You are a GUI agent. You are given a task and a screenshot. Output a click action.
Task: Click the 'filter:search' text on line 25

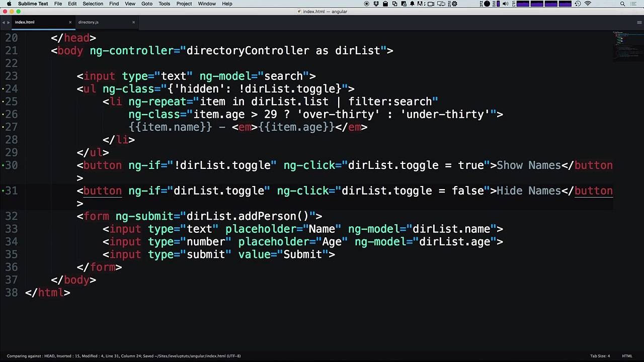coord(390,102)
